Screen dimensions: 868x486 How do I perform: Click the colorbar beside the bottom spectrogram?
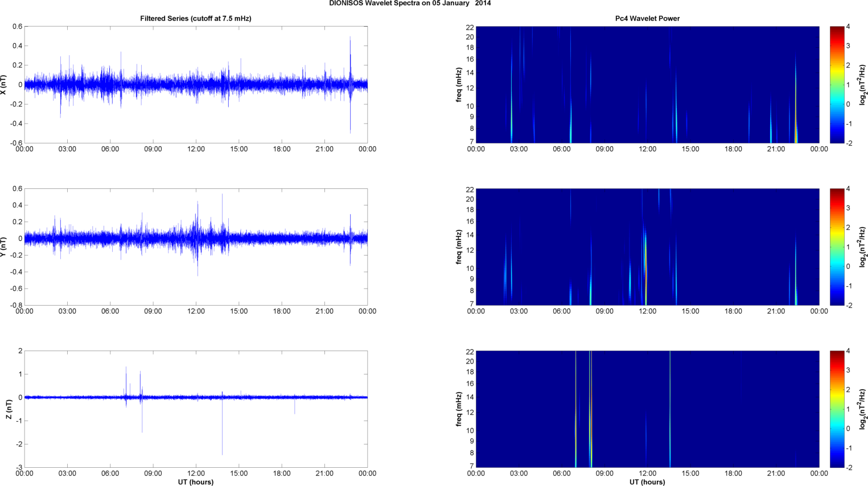[837, 409]
